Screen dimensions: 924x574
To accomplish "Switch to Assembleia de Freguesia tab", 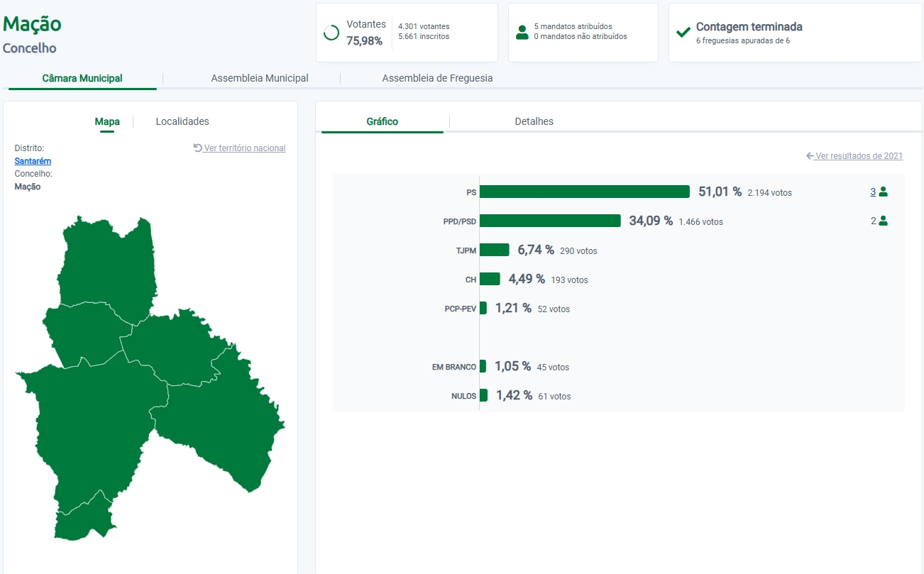I will coord(437,78).
